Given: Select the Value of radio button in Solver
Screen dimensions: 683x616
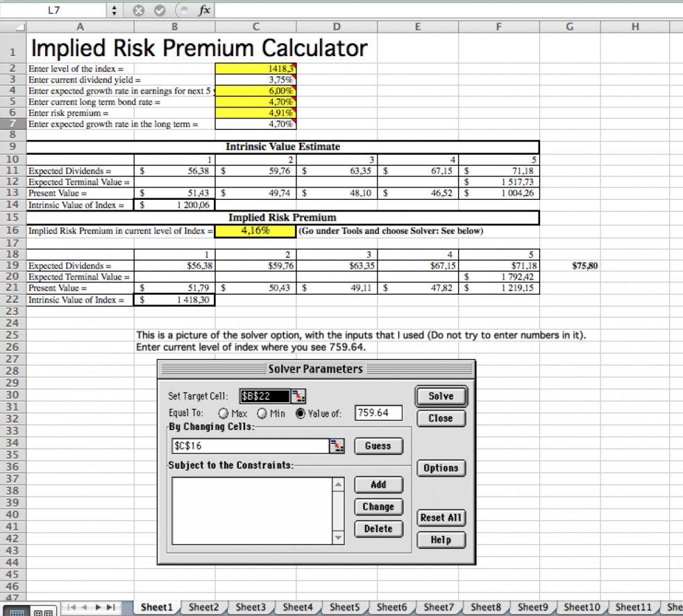Looking at the screenshot, I should click(301, 411).
